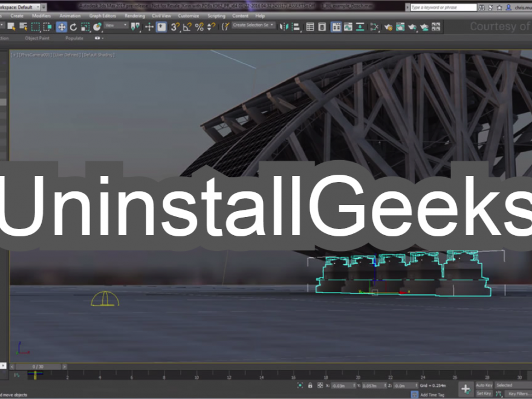Click the Auto Key button
The height and width of the screenshot is (399, 532).
(x=484, y=385)
